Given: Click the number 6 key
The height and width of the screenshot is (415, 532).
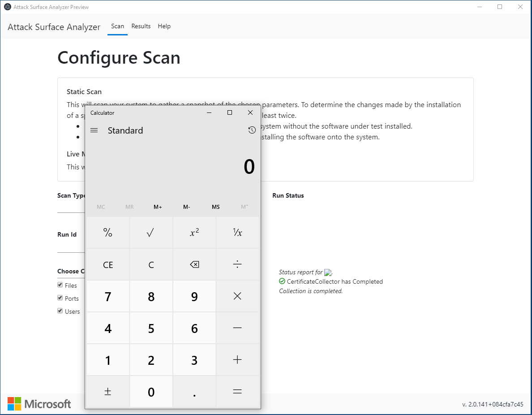Looking at the screenshot, I should pyautogui.click(x=194, y=328).
